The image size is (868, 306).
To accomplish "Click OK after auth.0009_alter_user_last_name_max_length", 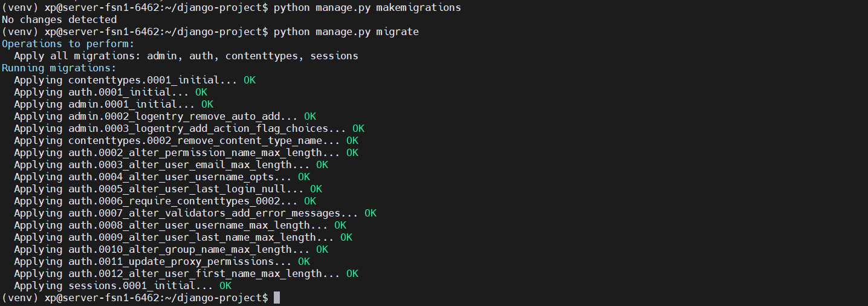I will pos(346,237).
